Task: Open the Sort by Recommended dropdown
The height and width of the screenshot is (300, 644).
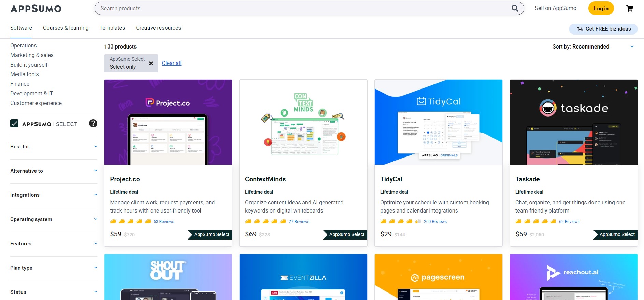Action: pos(593,46)
